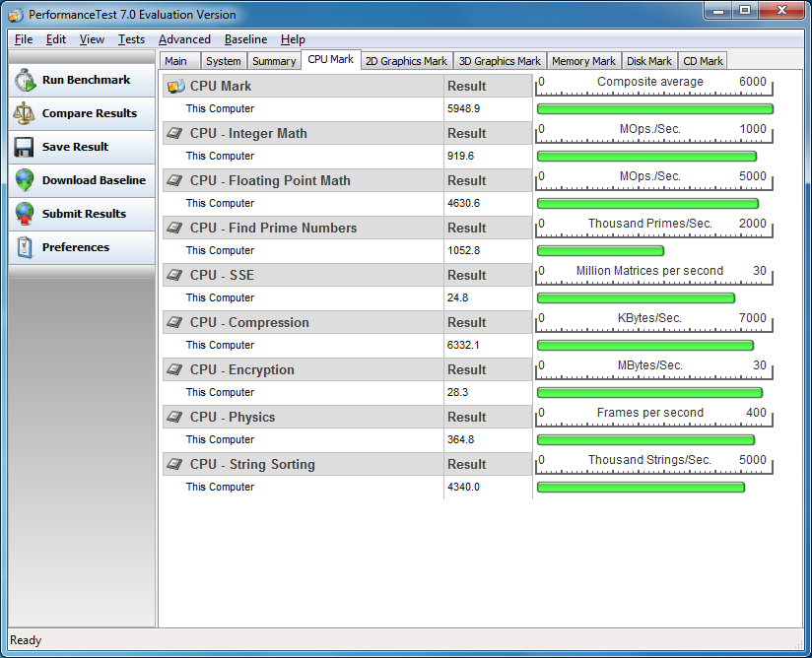Click the chip icon beside CPU - Compression

(x=175, y=322)
